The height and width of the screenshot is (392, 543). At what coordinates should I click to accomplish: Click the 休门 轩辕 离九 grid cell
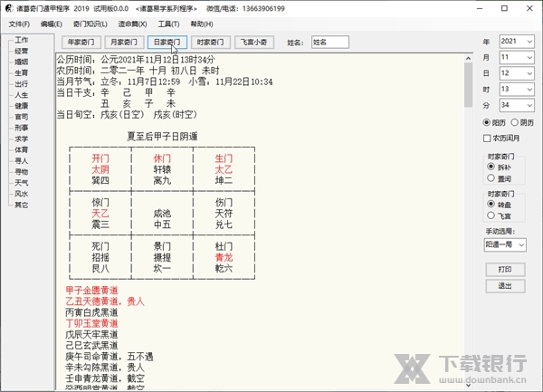tap(162, 169)
